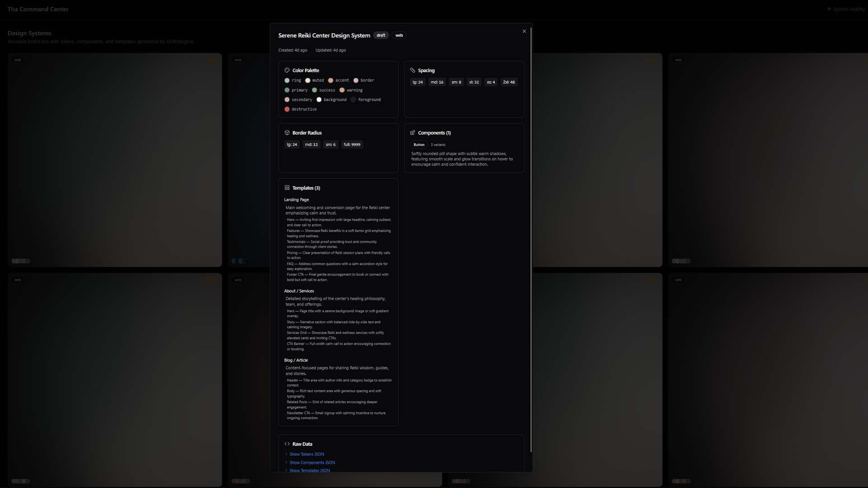This screenshot has height=488, width=868.
Task: Click the Color Palette palette icon
Action: point(287,70)
